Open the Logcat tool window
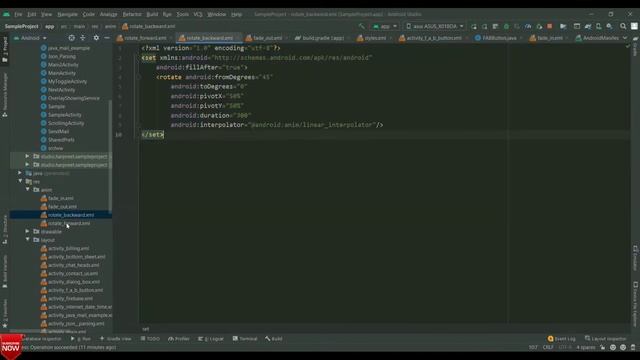This screenshot has height=360, width=640. (211, 339)
